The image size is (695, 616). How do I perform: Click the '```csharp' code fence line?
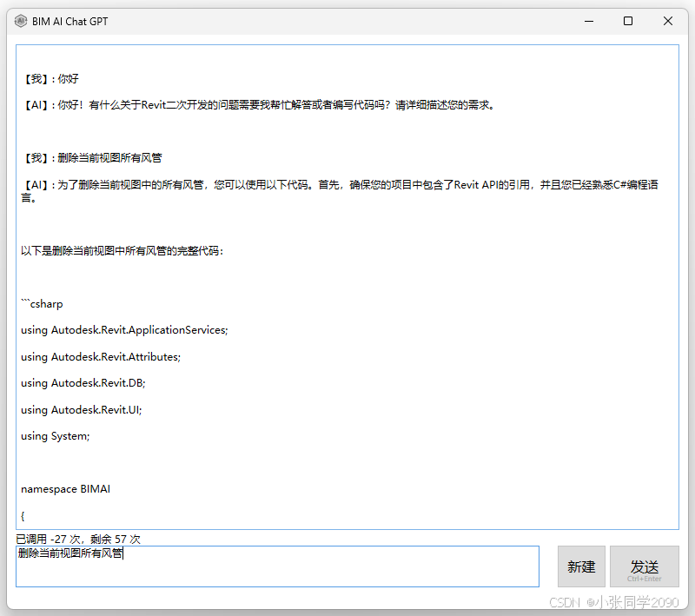[x=42, y=304]
